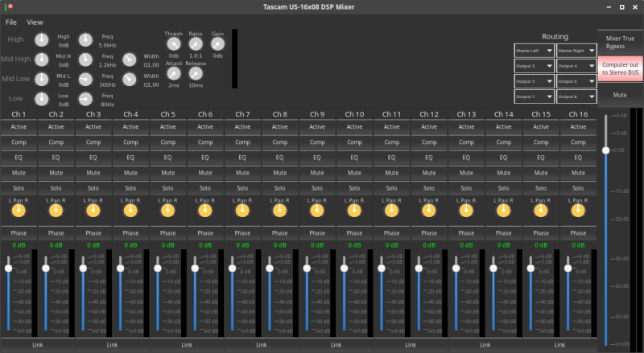
Task: Toggle EQ on Ch 4
Action: pyautogui.click(x=130, y=158)
